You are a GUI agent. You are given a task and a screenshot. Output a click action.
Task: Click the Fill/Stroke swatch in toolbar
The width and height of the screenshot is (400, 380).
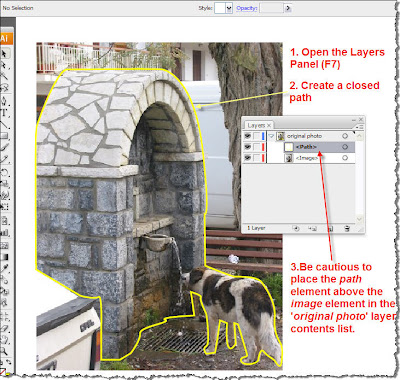click(3, 371)
